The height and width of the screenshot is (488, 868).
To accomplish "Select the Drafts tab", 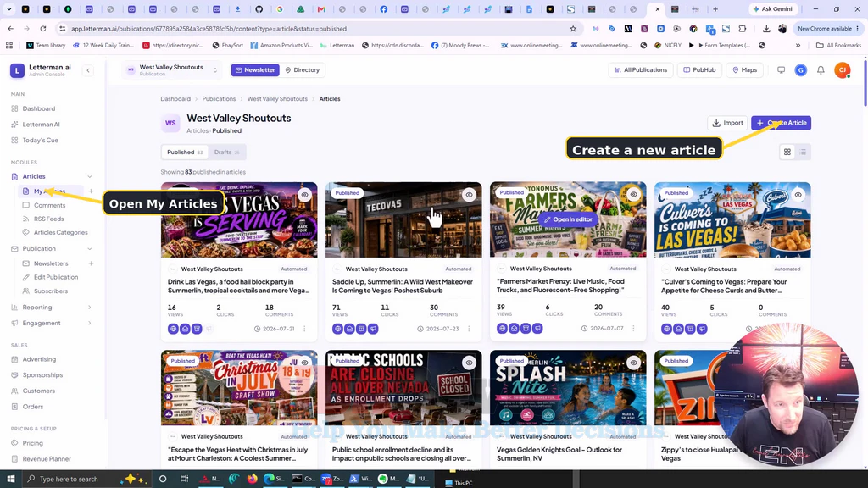I will pyautogui.click(x=227, y=152).
